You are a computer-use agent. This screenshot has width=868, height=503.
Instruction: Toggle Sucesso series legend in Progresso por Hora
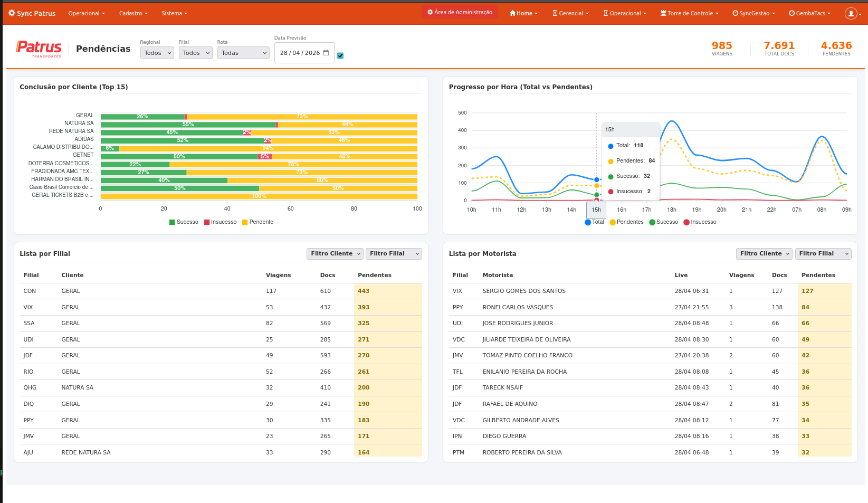pyautogui.click(x=663, y=222)
